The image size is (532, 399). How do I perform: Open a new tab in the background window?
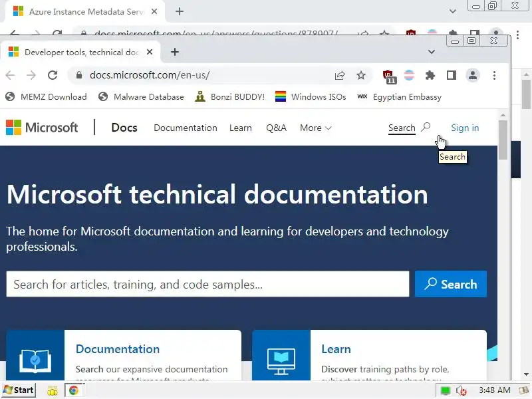[x=180, y=11]
